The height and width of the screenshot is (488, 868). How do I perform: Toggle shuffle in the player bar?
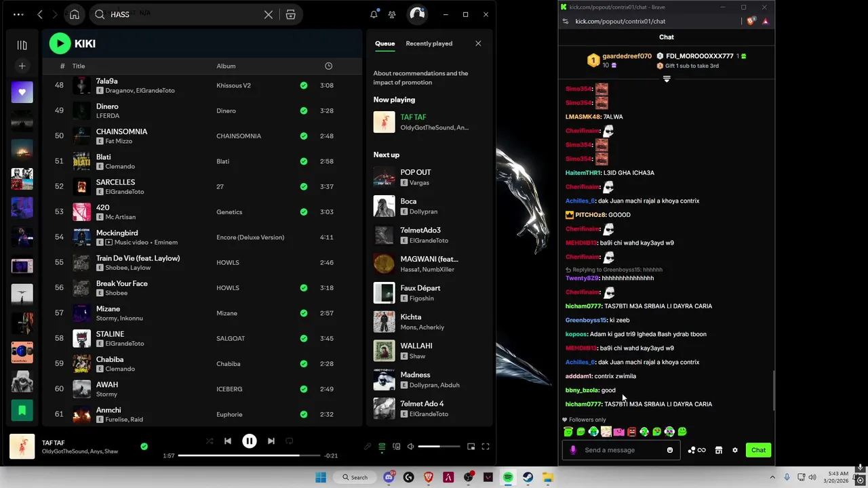[210, 441]
